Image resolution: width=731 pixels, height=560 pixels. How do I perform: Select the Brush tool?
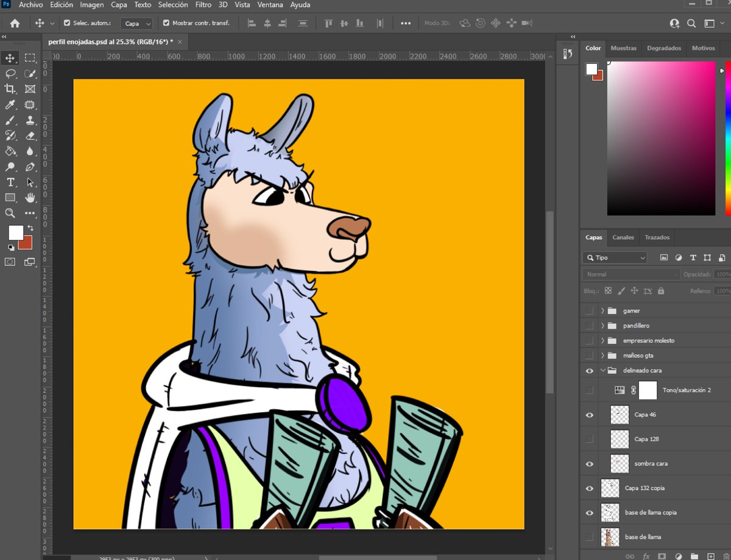tap(10, 120)
